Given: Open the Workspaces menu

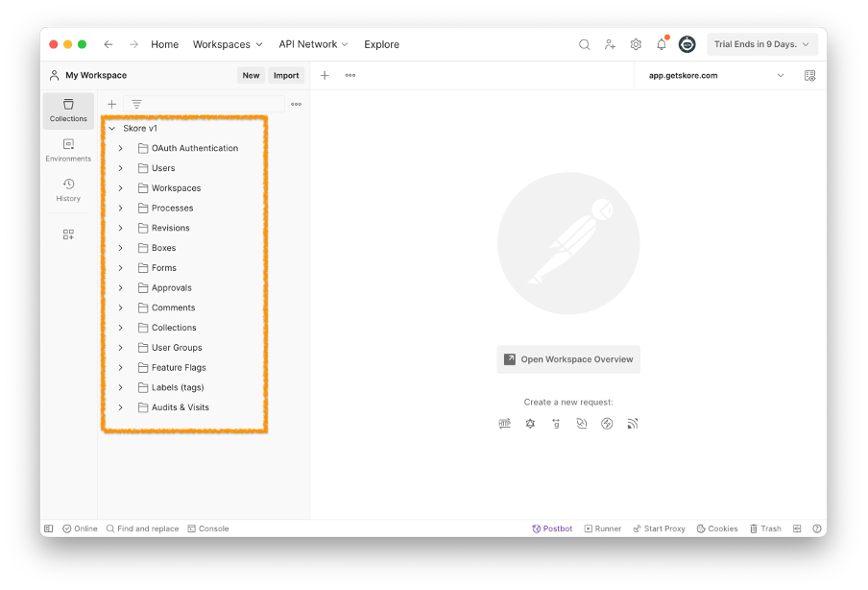Looking at the screenshot, I should coord(228,44).
